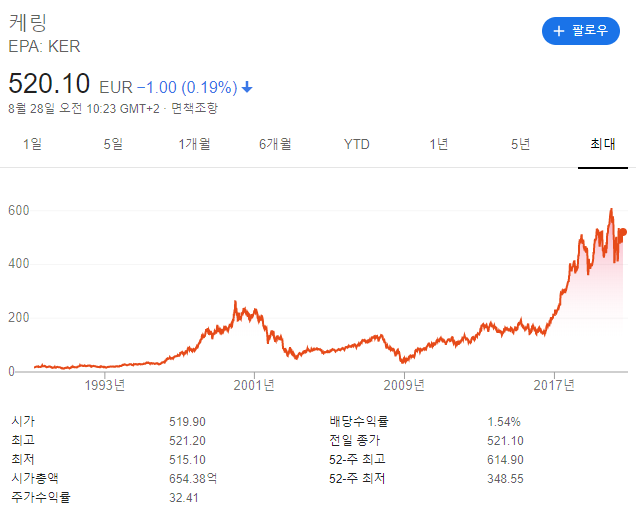Click the 52-주 최저 value 348.55

505,479
